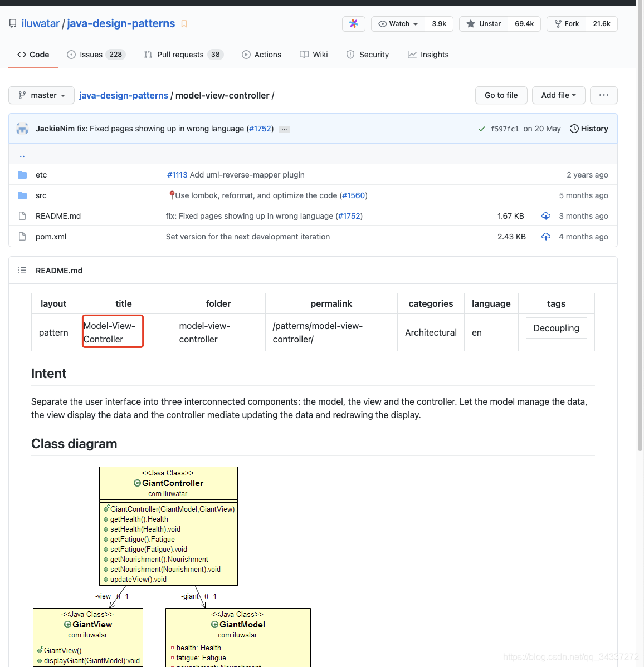Click the green commit status checkmark
This screenshot has height=667, width=644.
[x=481, y=129]
